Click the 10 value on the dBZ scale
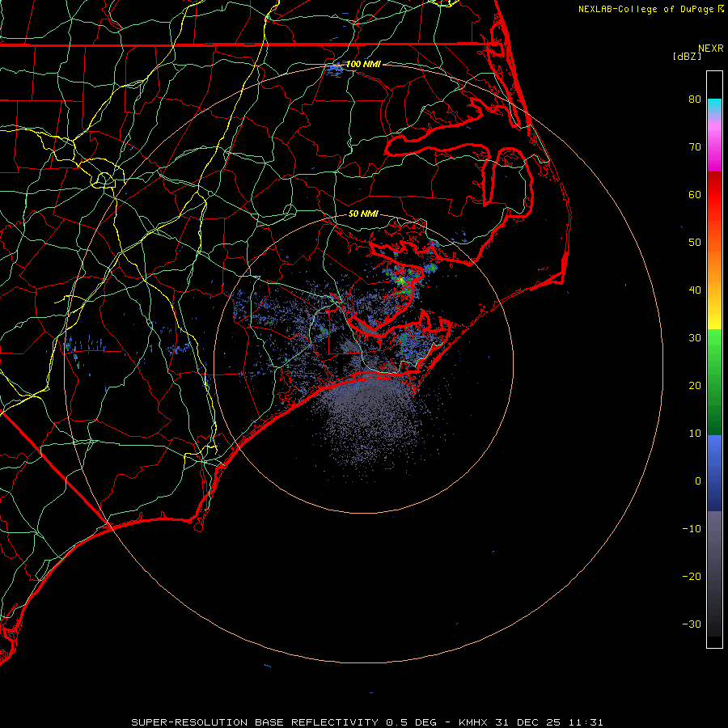The image size is (728, 728). pos(695,434)
